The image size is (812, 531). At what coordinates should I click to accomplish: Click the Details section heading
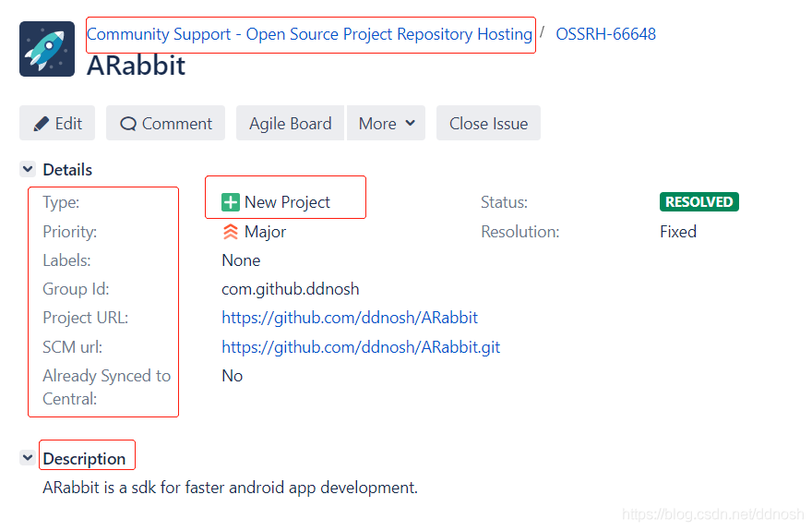pyautogui.click(x=67, y=169)
